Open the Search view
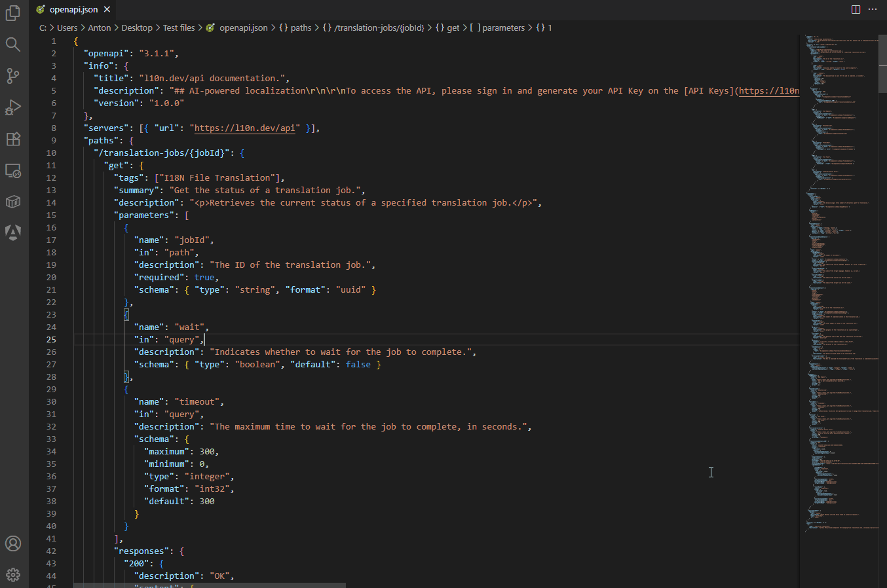 tap(13, 45)
